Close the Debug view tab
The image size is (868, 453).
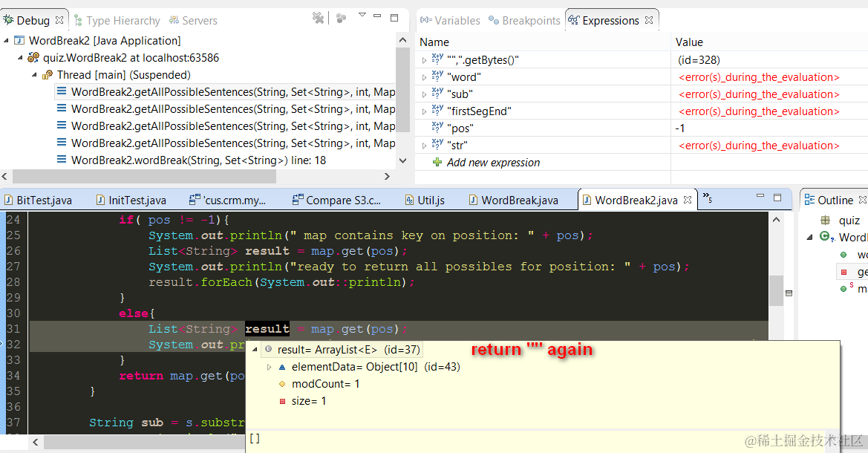(x=59, y=20)
